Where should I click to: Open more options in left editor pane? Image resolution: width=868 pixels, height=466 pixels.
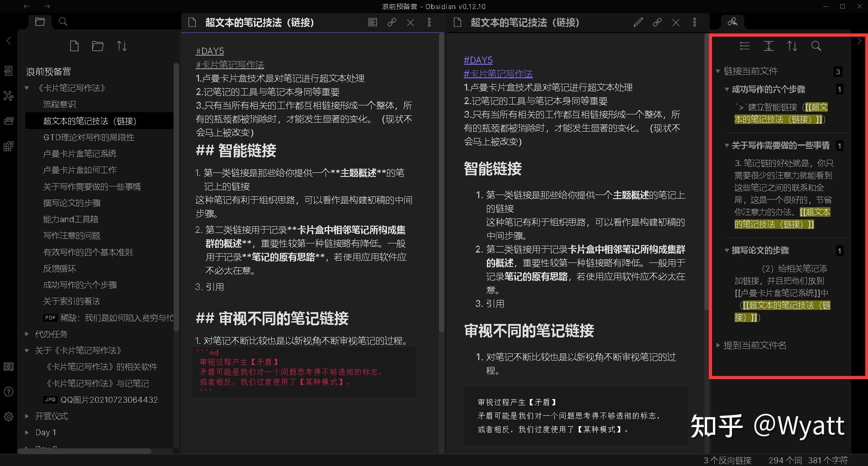click(429, 22)
